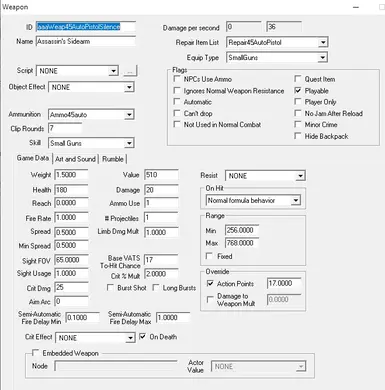385x390 pixels.
Task: Toggle the Burst Shot checkbox
Action: coord(110,287)
